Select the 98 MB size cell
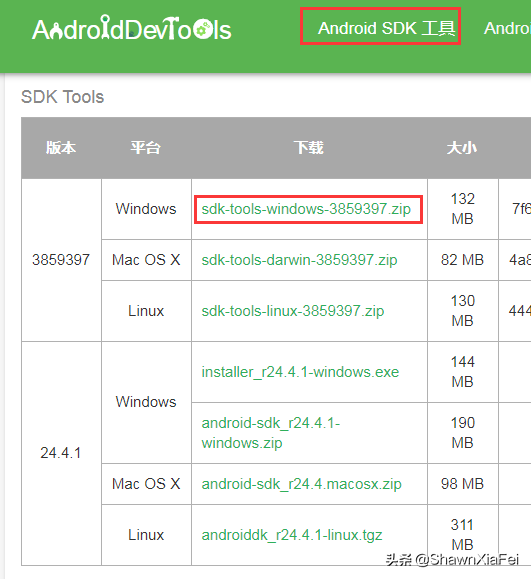This screenshot has width=531, height=579. [463, 484]
